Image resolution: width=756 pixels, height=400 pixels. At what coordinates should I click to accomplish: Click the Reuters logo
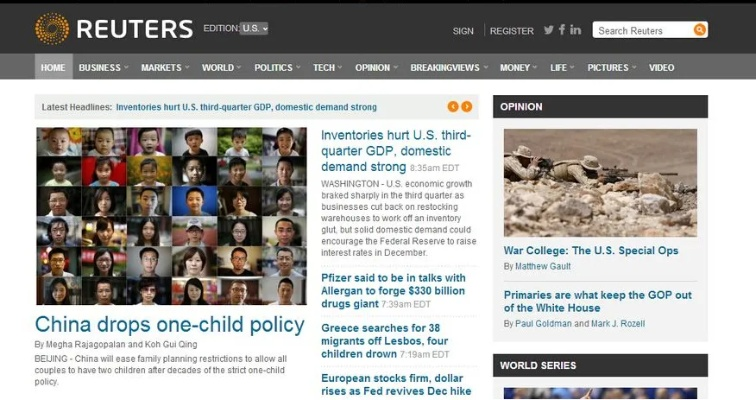tap(114, 29)
